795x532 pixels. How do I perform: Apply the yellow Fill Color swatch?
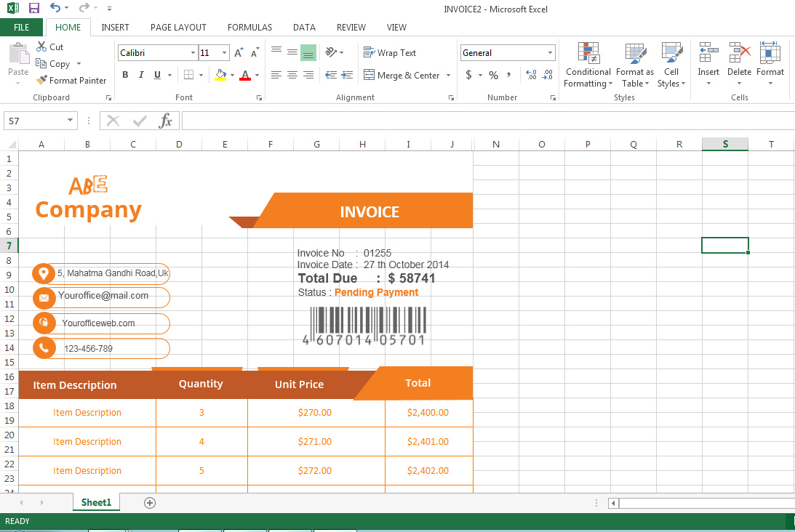tap(221, 75)
